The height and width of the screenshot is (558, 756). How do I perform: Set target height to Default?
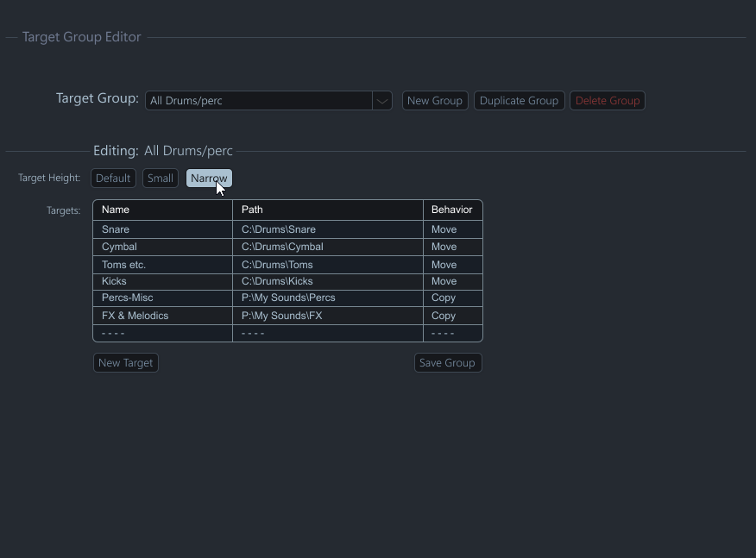pyautogui.click(x=113, y=179)
